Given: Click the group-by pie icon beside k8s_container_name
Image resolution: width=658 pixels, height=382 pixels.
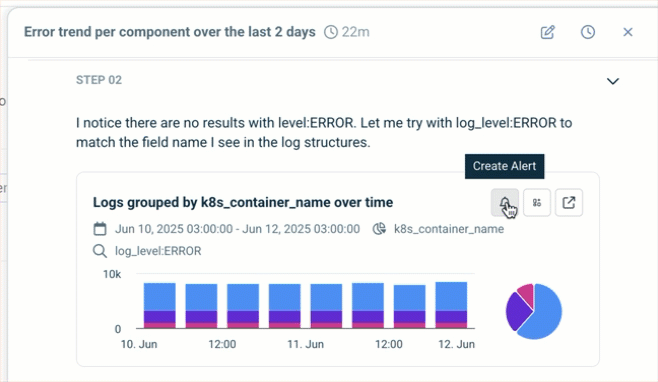Looking at the screenshot, I should click(379, 229).
